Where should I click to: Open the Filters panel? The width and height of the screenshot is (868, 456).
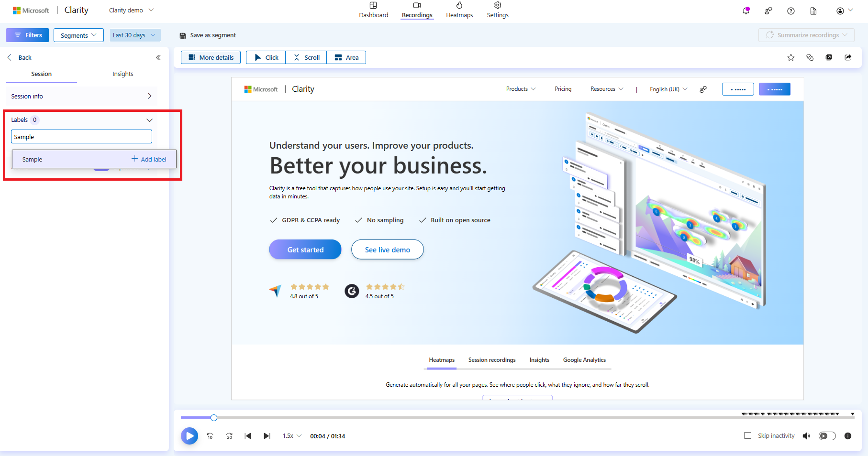tap(27, 35)
